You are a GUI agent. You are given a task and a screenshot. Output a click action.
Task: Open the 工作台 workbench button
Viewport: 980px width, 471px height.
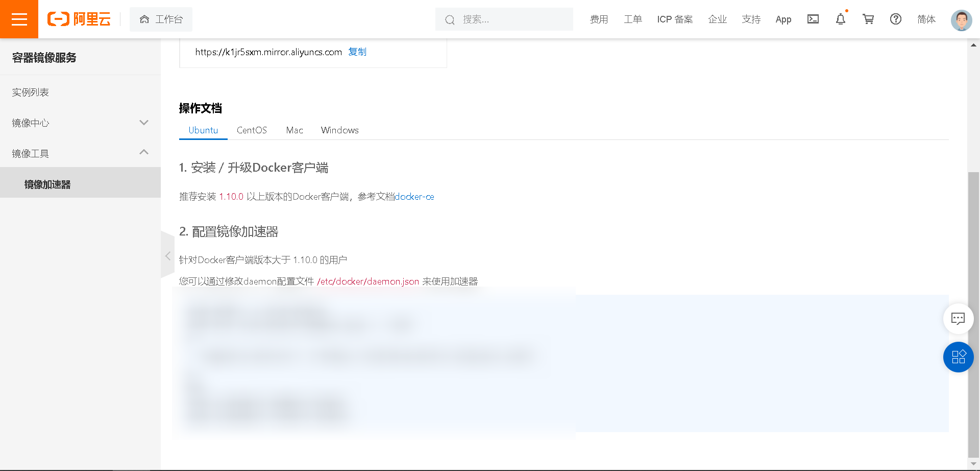pyautogui.click(x=161, y=19)
